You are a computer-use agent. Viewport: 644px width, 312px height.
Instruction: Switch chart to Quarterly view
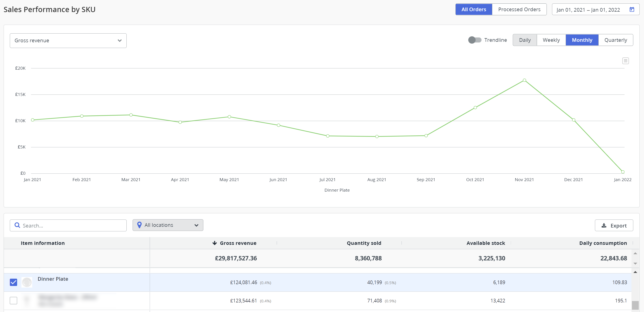615,40
